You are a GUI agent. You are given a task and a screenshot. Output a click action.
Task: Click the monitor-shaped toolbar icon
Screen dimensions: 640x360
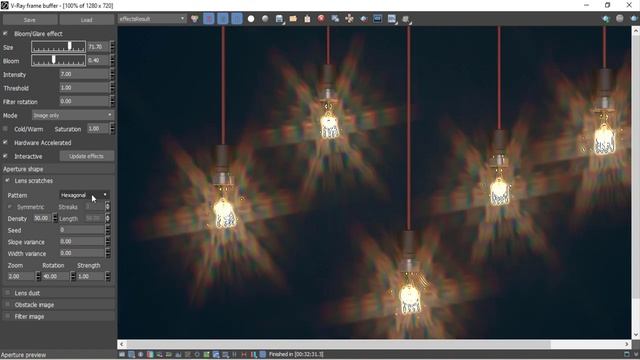pyautogui.click(x=378, y=19)
